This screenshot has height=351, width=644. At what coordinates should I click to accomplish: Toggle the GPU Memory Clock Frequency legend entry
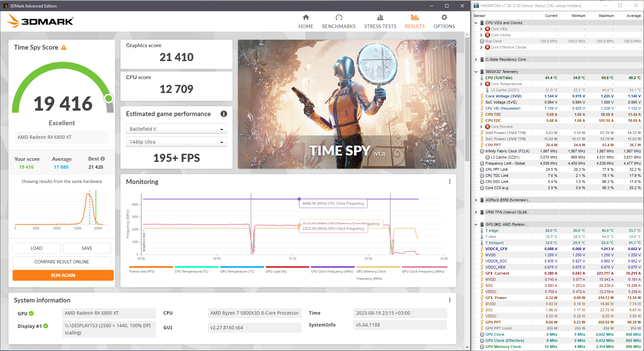(378, 273)
